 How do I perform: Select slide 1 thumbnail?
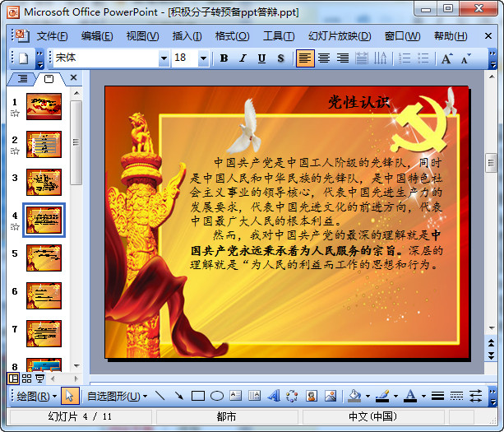click(44, 106)
